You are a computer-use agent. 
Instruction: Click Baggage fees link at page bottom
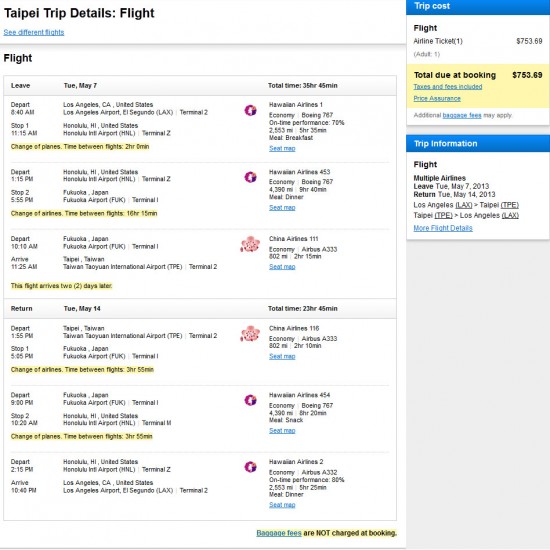pos(279,533)
